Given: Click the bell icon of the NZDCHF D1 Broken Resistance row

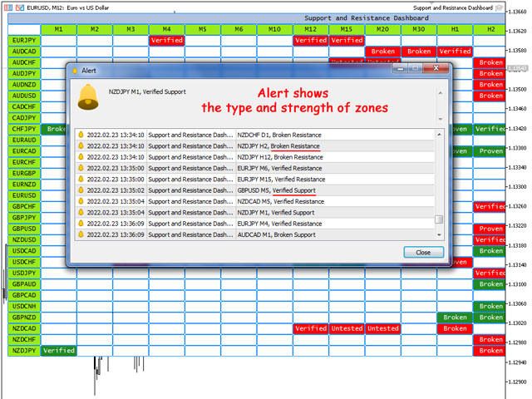Looking at the screenshot, I should 81,135.
